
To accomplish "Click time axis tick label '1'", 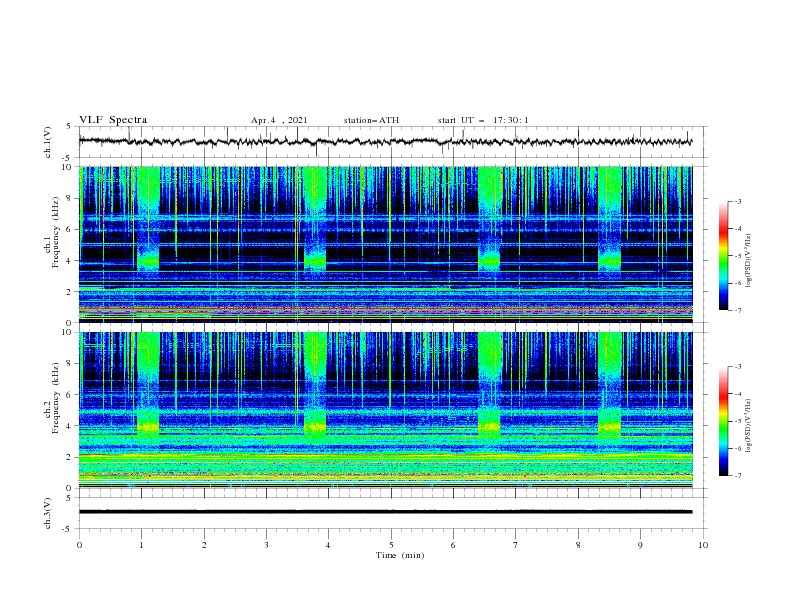I will click(x=141, y=545).
